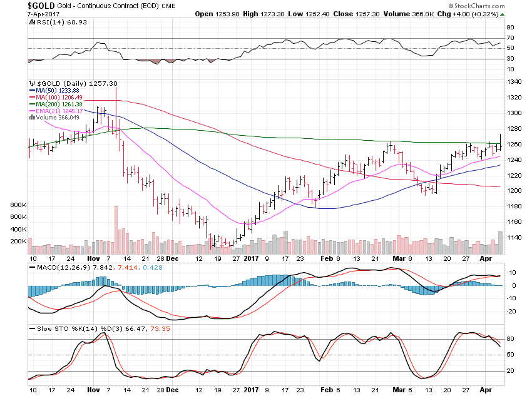The height and width of the screenshot is (396, 532).
Task: Click the 2017 label on the price axis
Action: [251, 258]
